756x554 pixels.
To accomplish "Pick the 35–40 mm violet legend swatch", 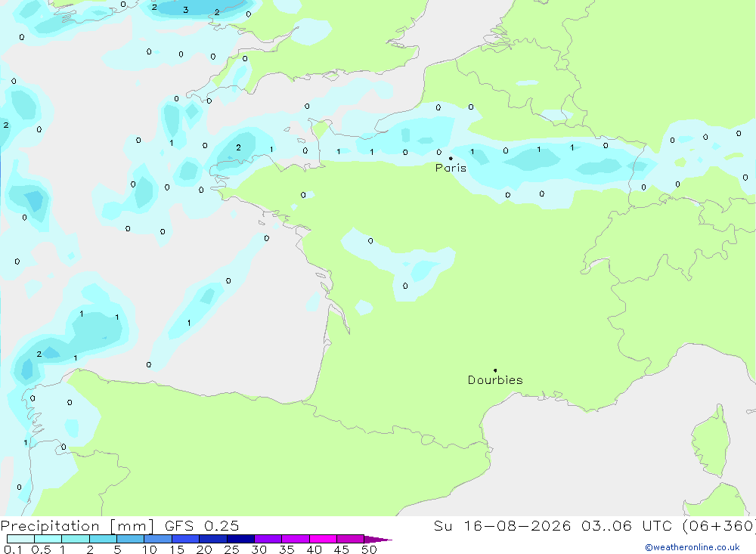I will (295, 539).
